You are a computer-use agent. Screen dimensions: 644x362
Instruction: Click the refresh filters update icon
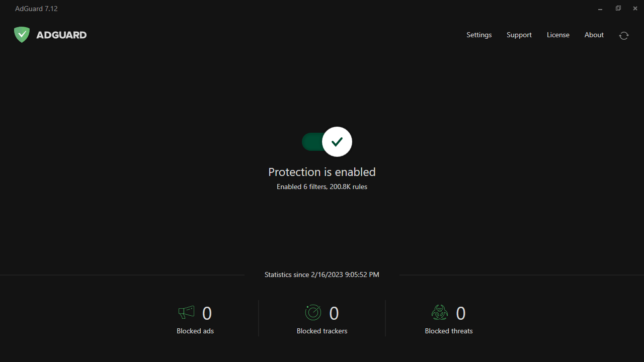coord(624,35)
